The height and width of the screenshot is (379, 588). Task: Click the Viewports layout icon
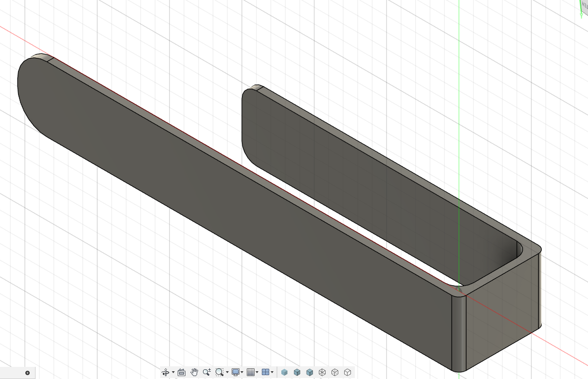pos(265,372)
